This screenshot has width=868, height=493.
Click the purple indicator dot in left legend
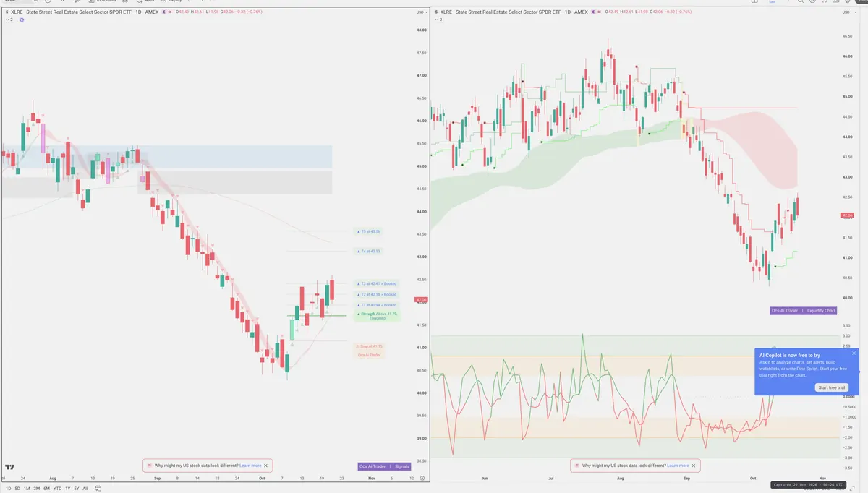coord(22,20)
